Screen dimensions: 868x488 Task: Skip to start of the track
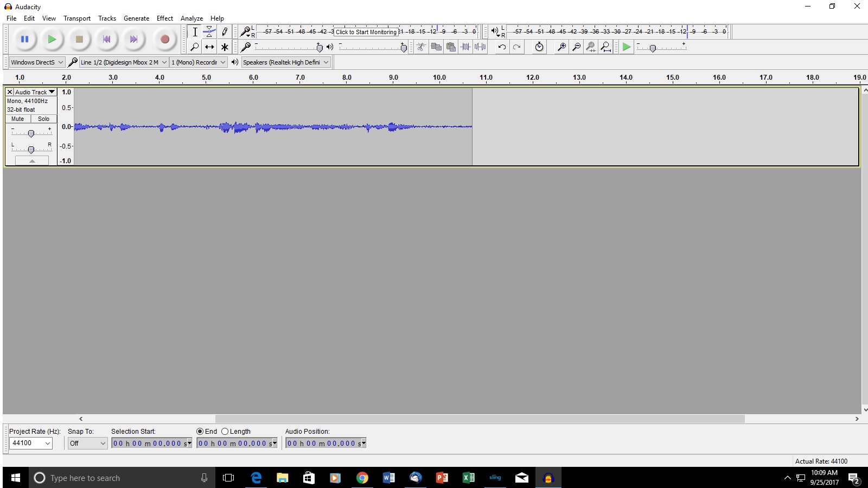point(106,39)
